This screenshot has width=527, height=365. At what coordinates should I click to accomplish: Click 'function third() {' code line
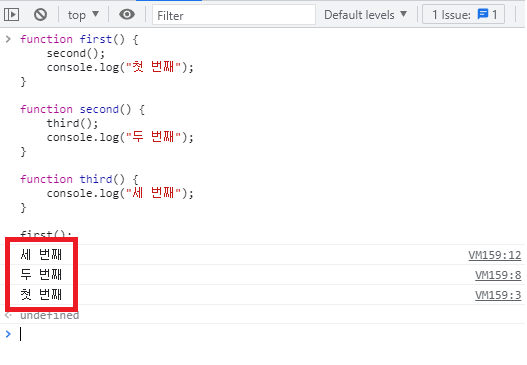point(79,179)
